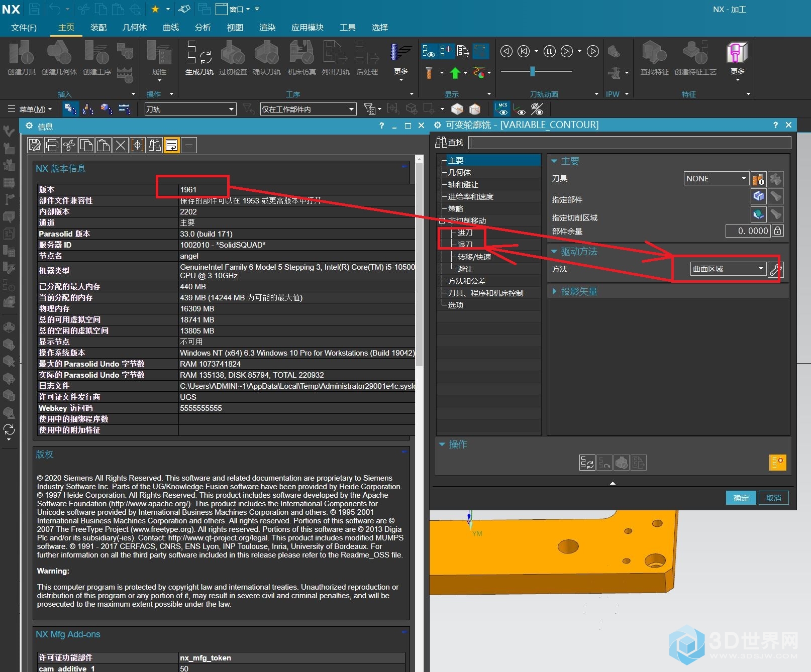Screen dimensions: 811x672
Task: Click the 确定 button
Action: (741, 498)
